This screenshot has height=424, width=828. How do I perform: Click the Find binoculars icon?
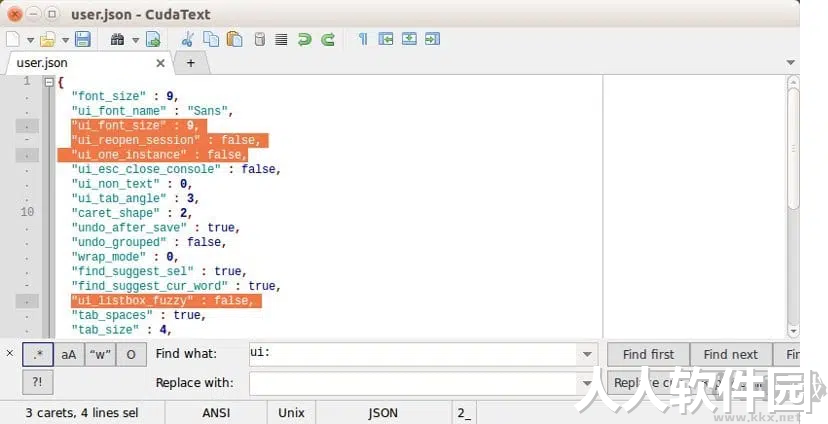117,39
